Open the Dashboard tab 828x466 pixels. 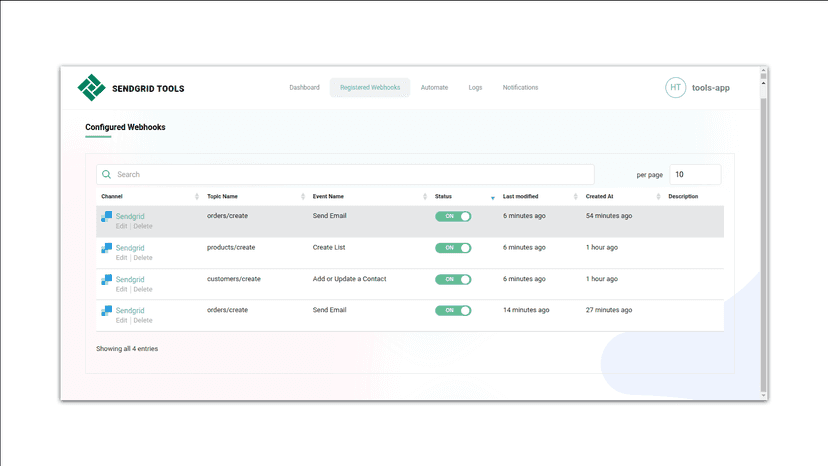coord(304,88)
